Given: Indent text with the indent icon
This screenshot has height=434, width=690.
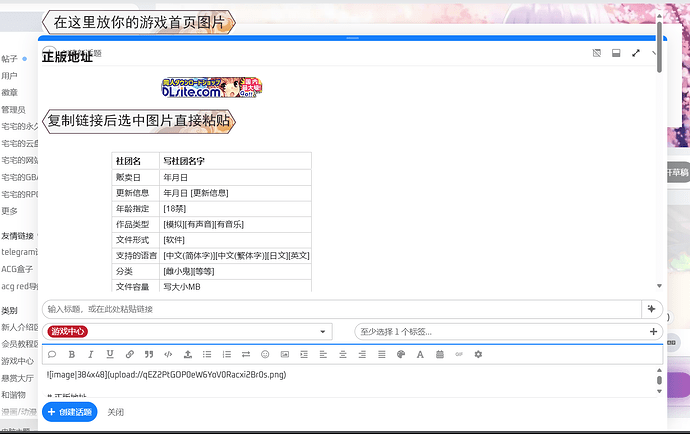Looking at the screenshot, I should [304, 354].
